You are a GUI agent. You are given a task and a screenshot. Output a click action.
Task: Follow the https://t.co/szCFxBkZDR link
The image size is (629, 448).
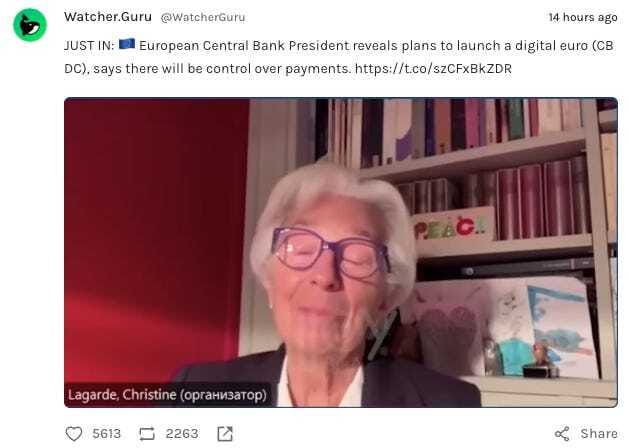click(433, 69)
